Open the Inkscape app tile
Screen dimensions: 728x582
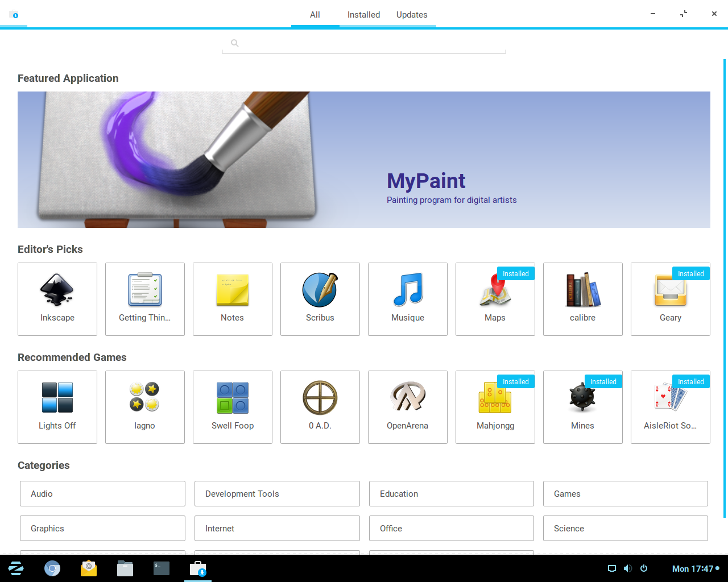point(57,299)
